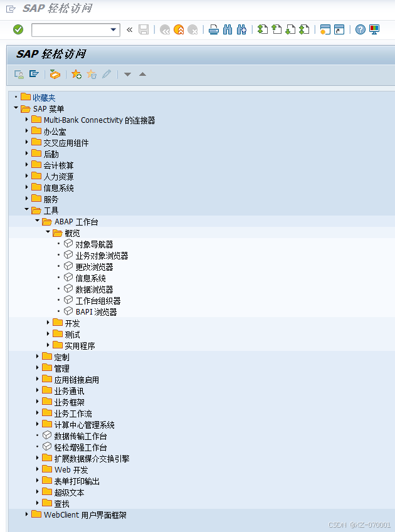Click the Add to Favorites star icon
395x532 pixels.
pyautogui.click(x=76, y=75)
